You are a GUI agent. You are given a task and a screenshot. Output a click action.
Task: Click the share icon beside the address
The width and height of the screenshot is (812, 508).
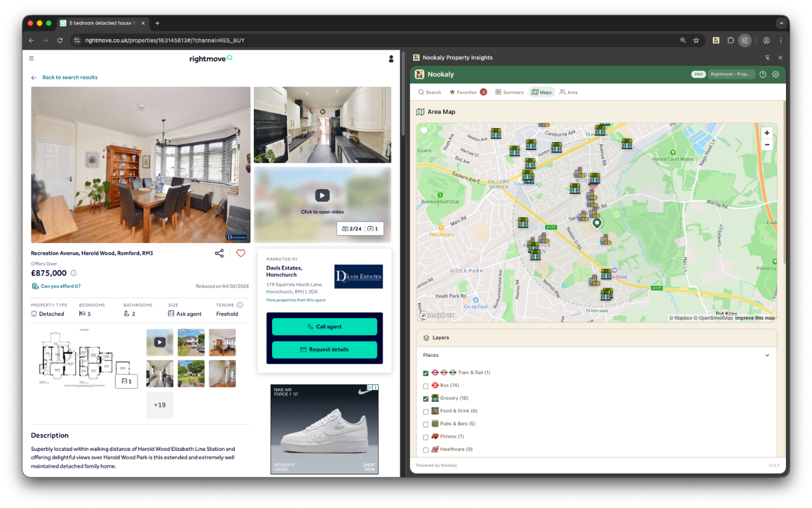(x=219, y=253)
